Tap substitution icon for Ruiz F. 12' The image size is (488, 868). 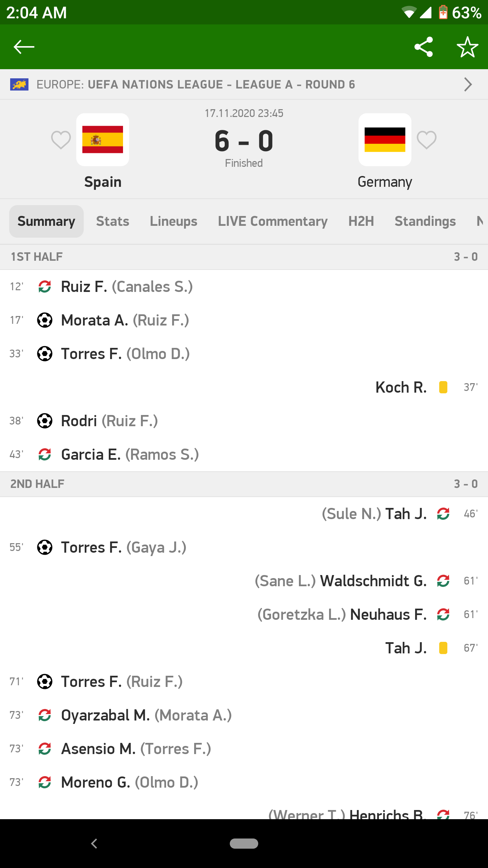[45, 287]
